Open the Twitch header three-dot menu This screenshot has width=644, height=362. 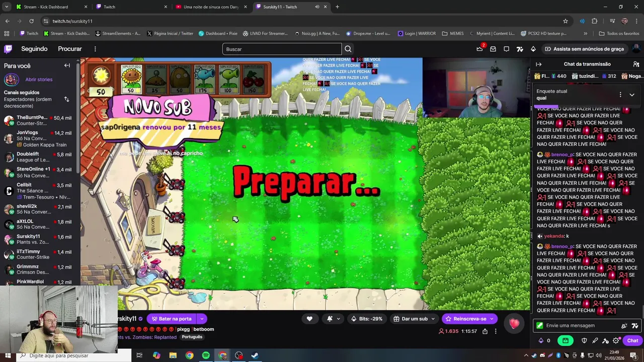coord(95,49)
